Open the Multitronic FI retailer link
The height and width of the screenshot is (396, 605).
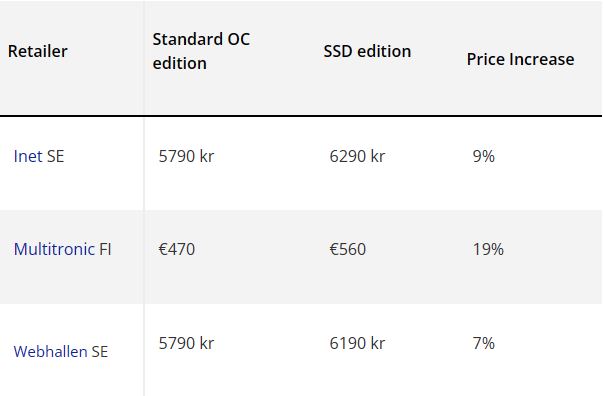(x=63, y=249)
